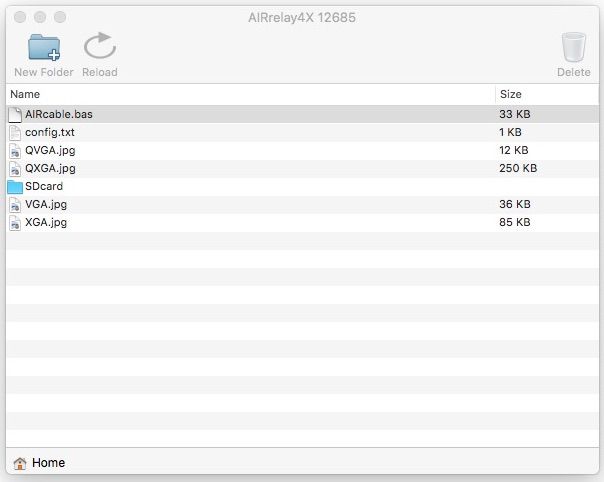604x482 pixels.
Task: Select the XGA.jpg file name
Action: coord(46,222)
